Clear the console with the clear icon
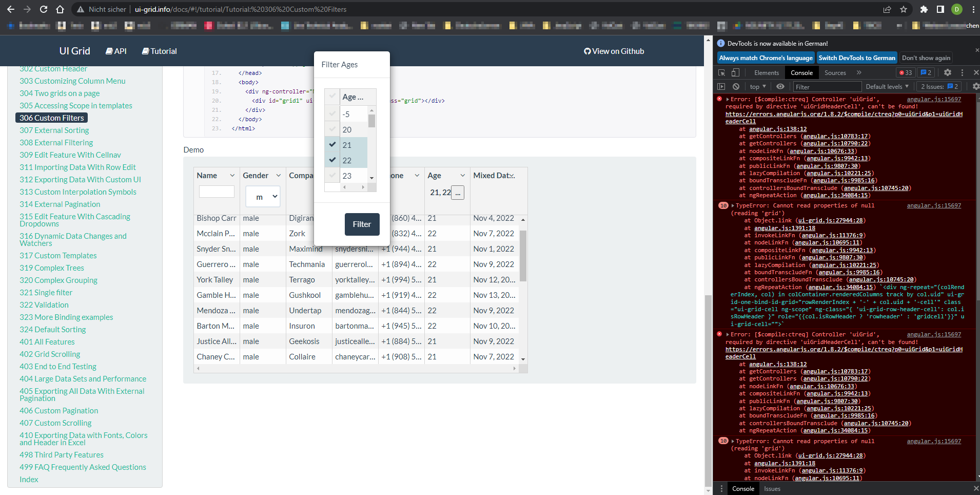 click(736, 86)
